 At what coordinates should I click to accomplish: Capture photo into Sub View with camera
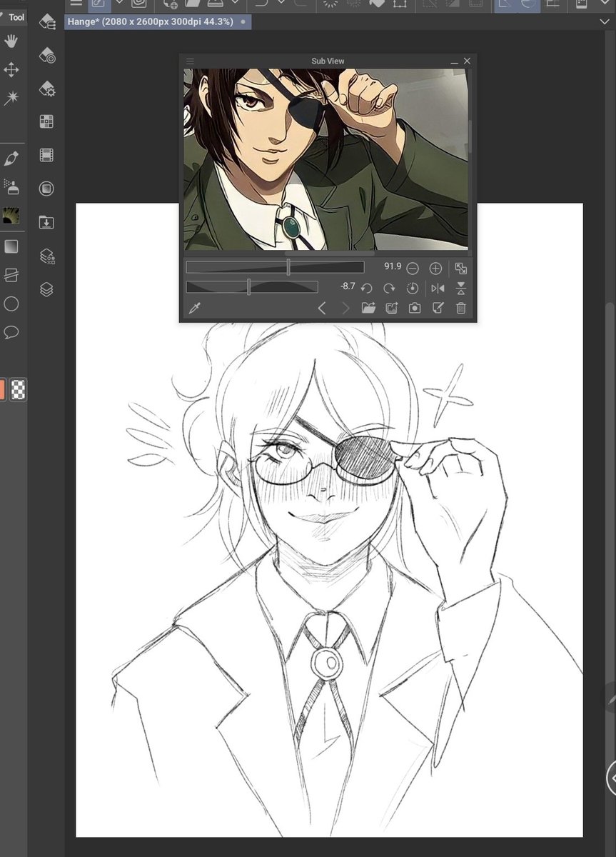pyautogui.click(x=414, y=309)
